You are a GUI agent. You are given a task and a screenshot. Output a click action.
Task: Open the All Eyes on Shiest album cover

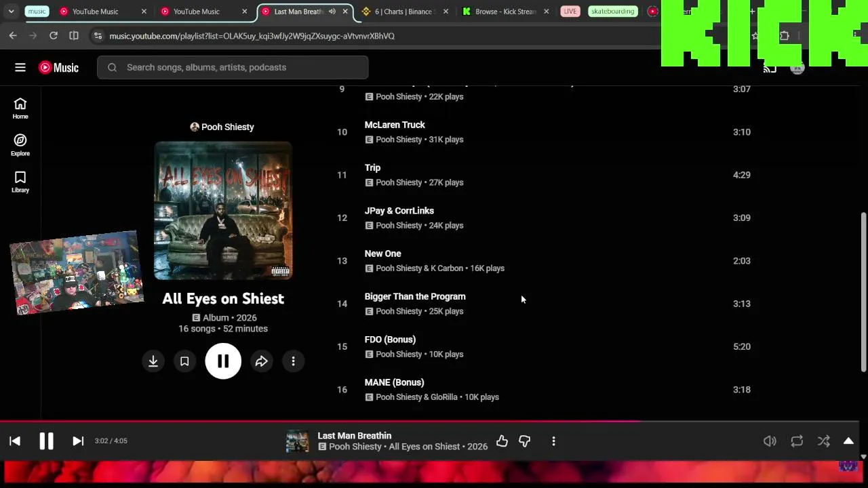tap(223, 211)
